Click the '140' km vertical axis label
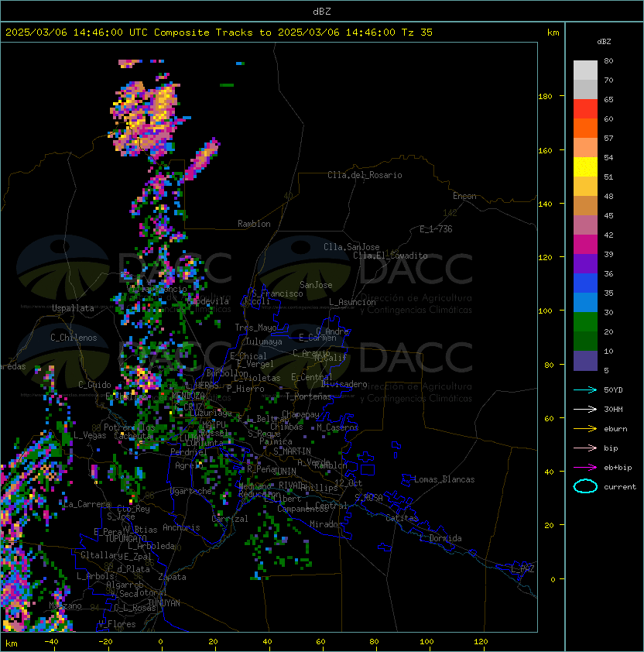 [545, 204]
